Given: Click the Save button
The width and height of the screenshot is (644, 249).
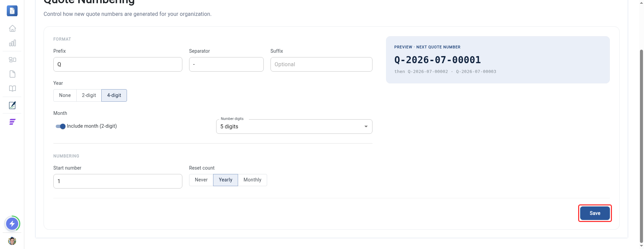Looking at the screenshot, I should pyautogui.click(x=595, y=213).
